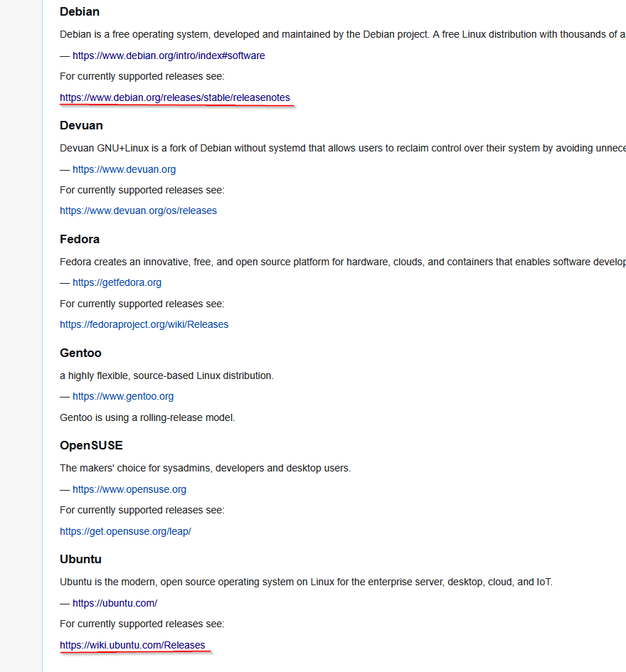626x672 pixels.
Task: Open the www.devuan.org homepage link
Action: point(124,169)
